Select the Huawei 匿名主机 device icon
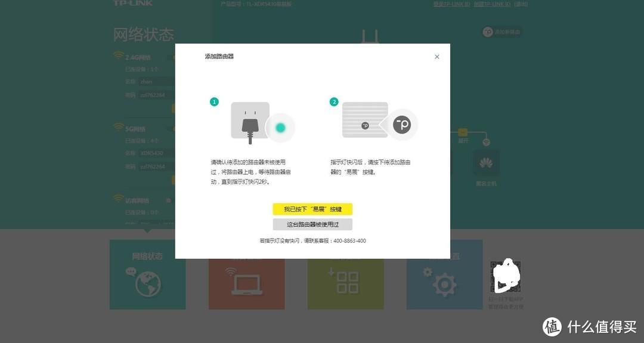The image size is (644, 343). click(x=487, y=163)
